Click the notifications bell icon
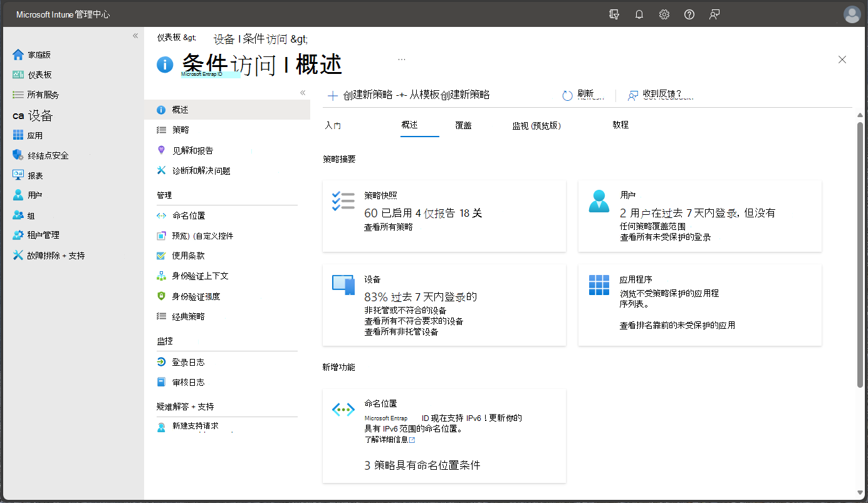Image resolution: width=868 pixels, height=503 pixels. pyautogui.click(x=639, y=14)
